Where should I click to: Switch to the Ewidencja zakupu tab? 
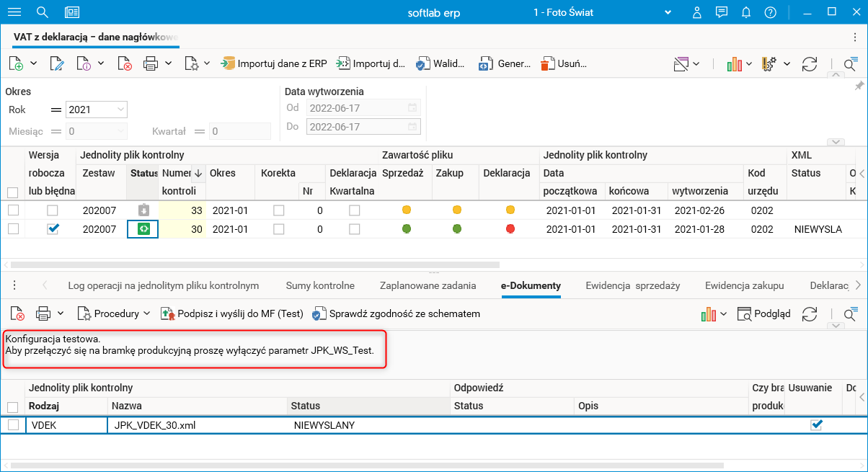[x=745, y=285]
